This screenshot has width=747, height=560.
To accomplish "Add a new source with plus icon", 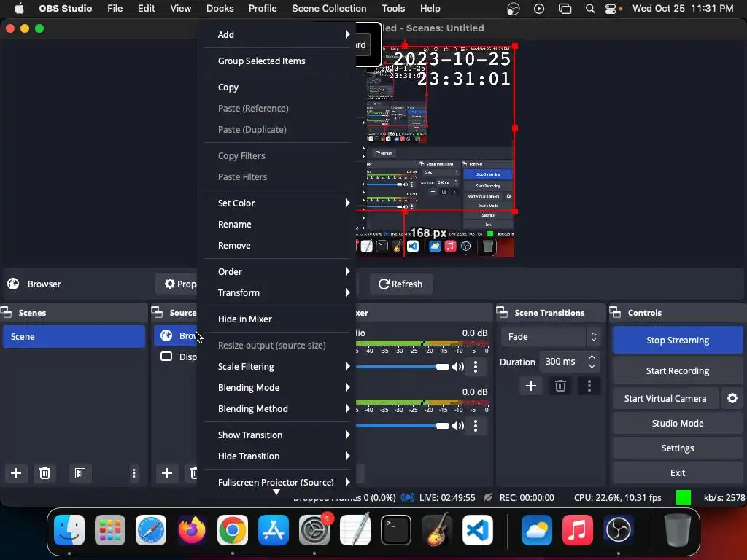I will pos(167,472).
